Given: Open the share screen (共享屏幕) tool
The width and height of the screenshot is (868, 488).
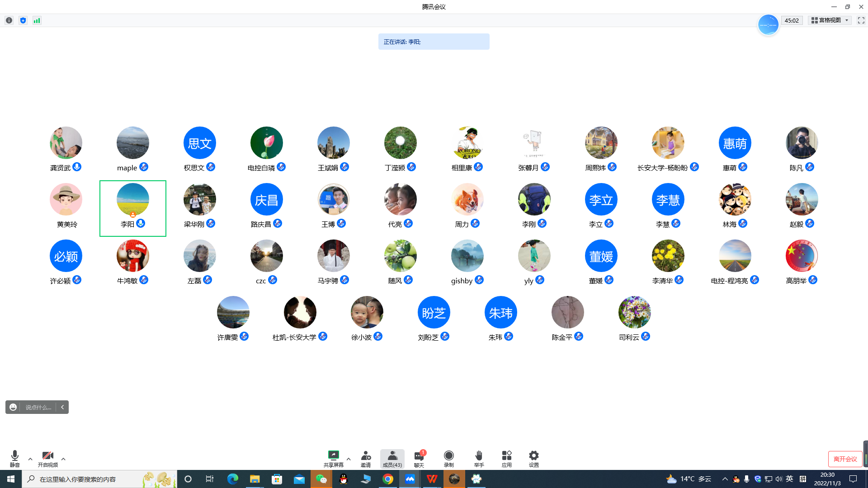Looking at the screenshot, I should click(334, 459).
